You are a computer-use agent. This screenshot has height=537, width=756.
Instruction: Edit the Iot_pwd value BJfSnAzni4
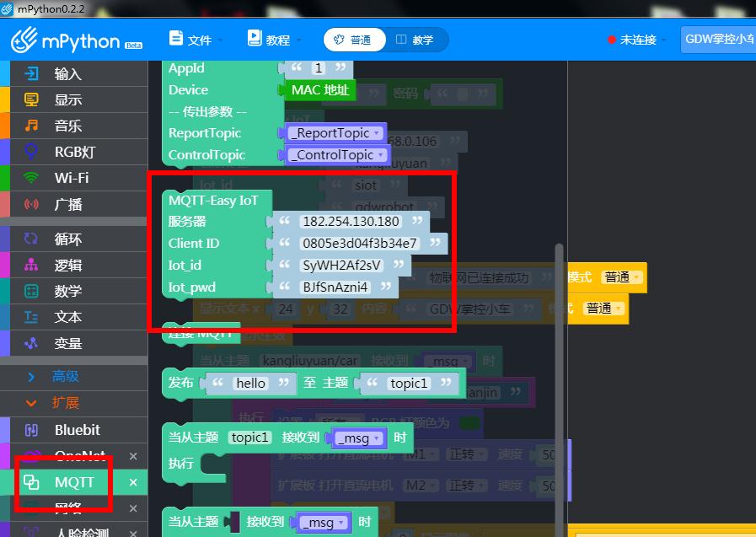(335, 287)
